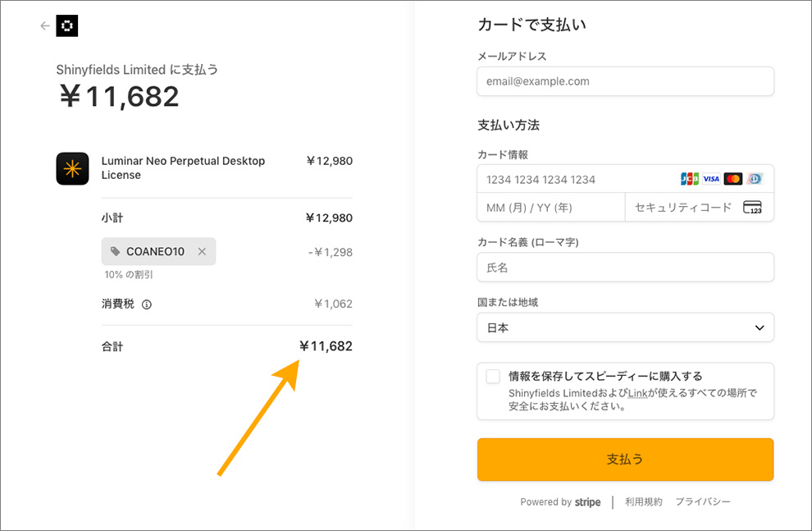Viewport: 812px width, 531px height.
Task: Click the VISA card icon
Action: tap(711, 179)
